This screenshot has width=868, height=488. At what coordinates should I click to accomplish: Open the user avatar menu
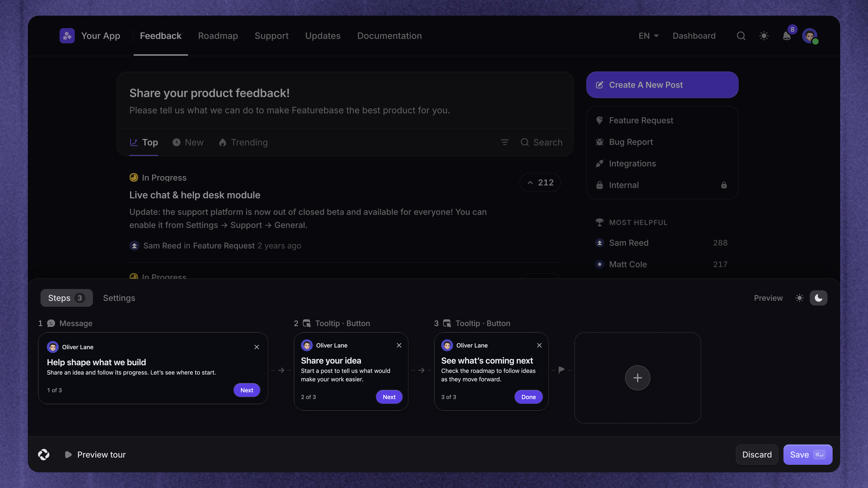click(x=810, y=36)
